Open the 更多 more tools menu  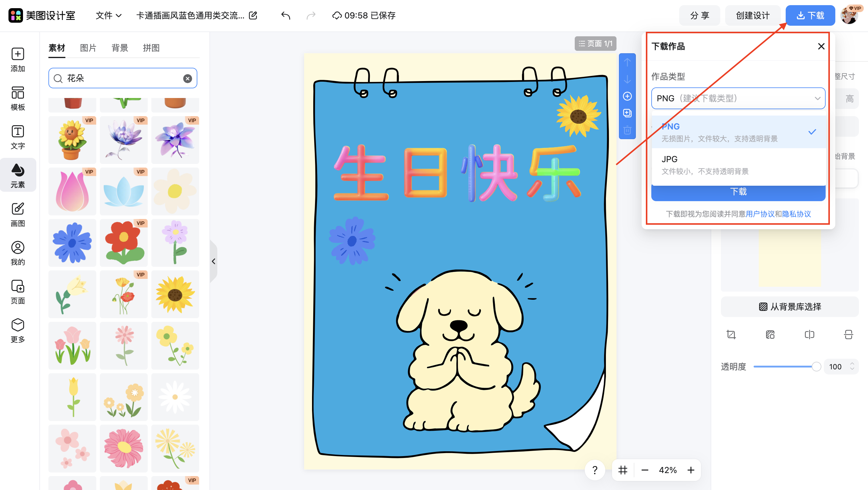[18, 331]
